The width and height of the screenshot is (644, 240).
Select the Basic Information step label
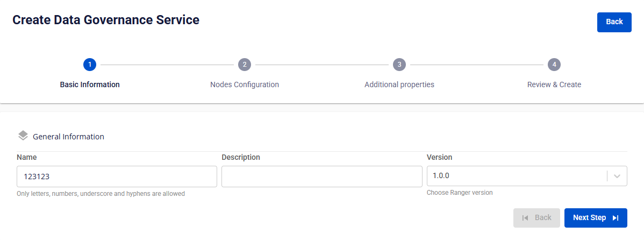click(x=90, y=84)
